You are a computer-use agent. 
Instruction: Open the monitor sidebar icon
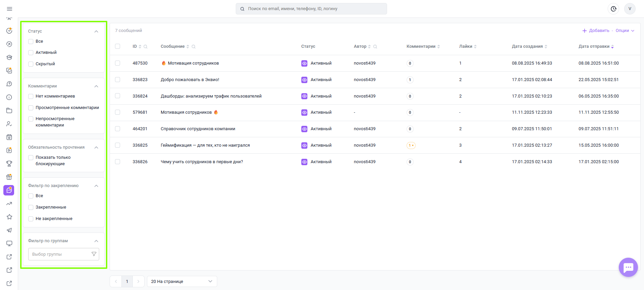[x=9, y=243]
